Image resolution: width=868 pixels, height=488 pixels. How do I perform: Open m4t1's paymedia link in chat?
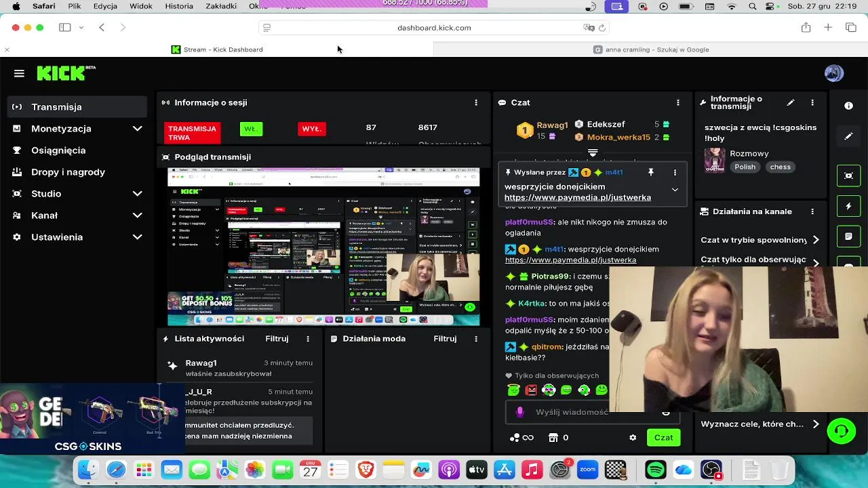pos(570,260)
